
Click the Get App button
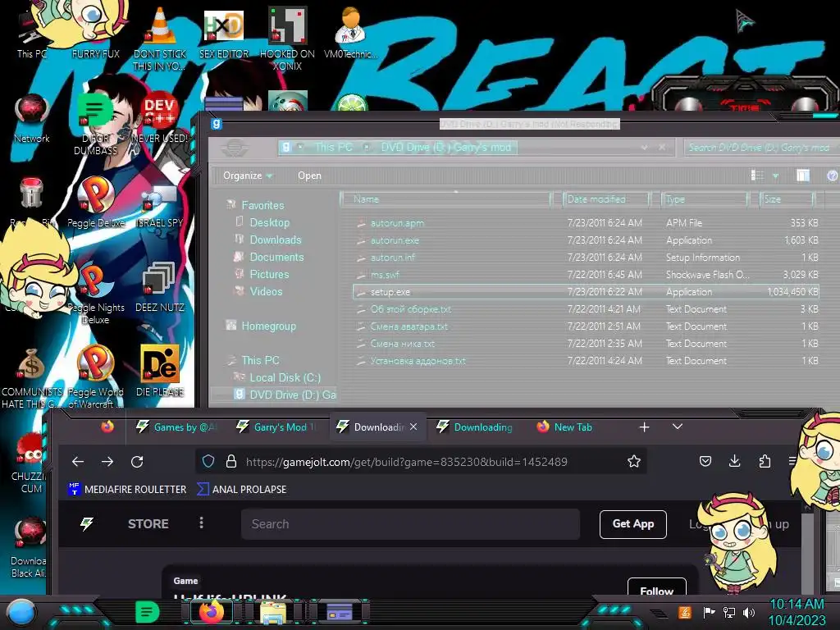[632, 524]
